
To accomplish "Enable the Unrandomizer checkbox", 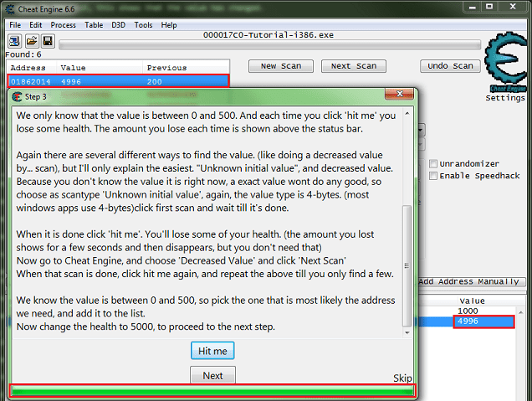I will 433,163.
